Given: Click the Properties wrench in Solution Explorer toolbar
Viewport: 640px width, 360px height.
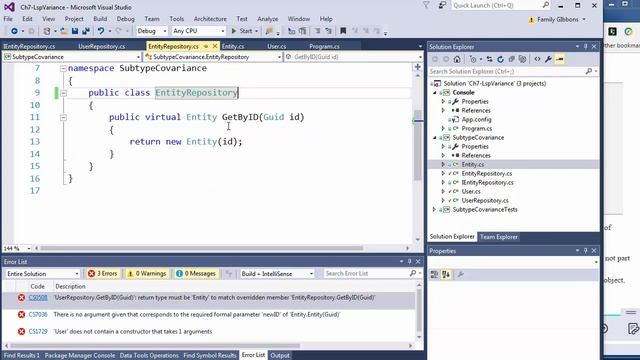Looking at the screenshot, I should click(548, 59).
